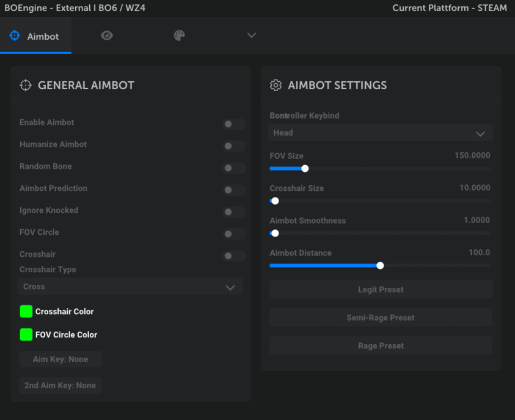Open the color palette icon tab
This screenshot has width=515, height=420.
pyautogui.click(x=179, y=36)
